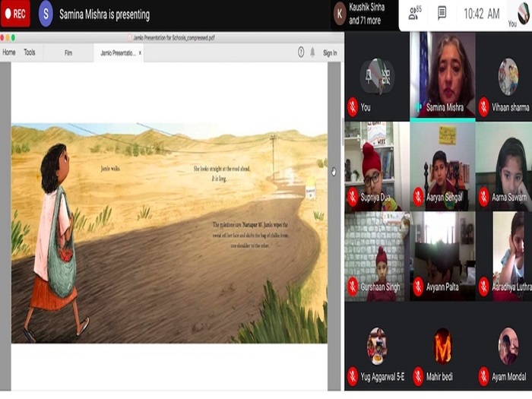
Task: Switch to the Film document tab
Action: tap(68, 52)
